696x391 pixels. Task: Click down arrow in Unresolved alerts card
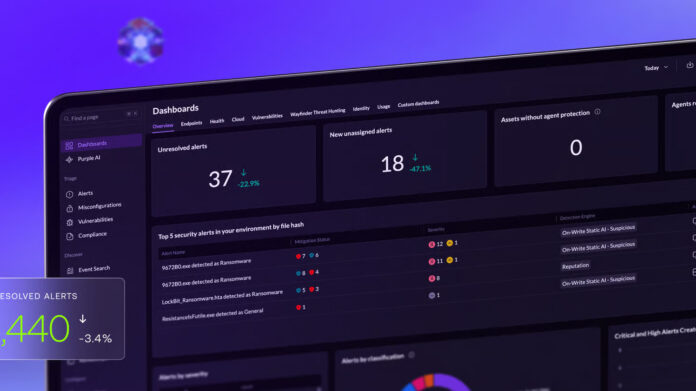[x=243, y=172]
